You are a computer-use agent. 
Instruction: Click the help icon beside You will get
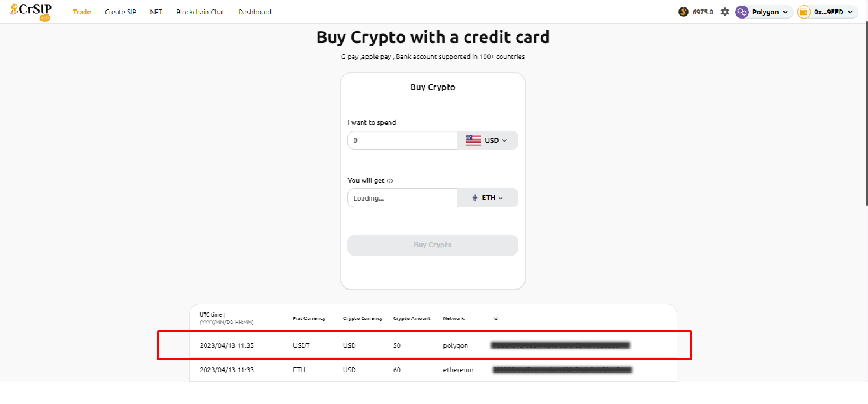390,181
